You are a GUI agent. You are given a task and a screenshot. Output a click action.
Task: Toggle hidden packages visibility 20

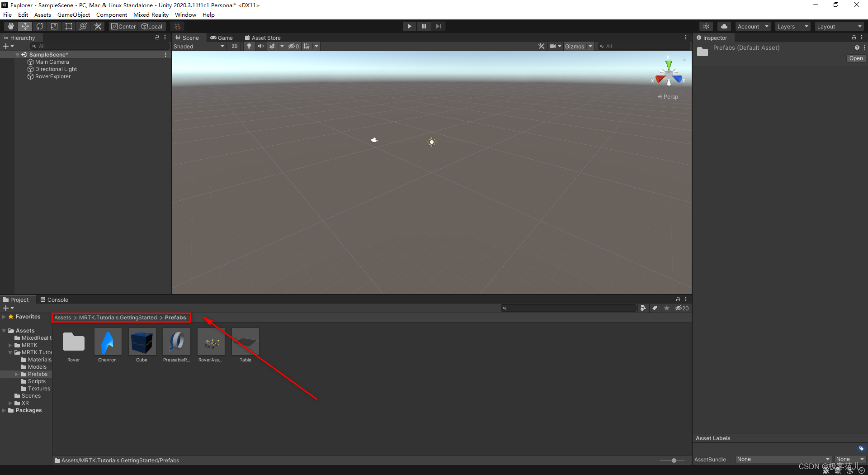(x=682, y=308)
